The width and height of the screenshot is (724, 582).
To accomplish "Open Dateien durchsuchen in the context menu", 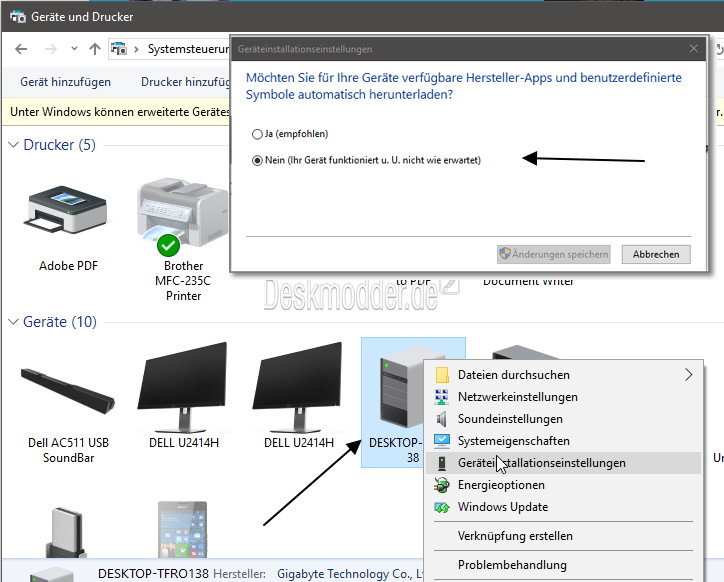I will 563,375.
